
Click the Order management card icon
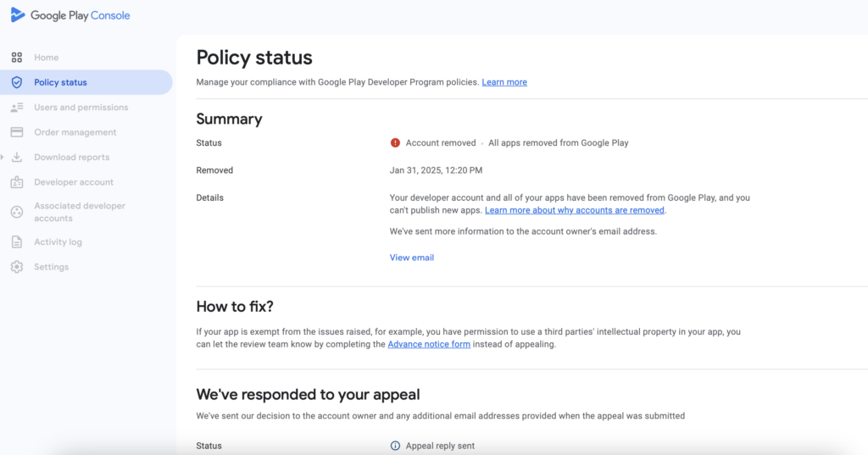click(17, 132)
